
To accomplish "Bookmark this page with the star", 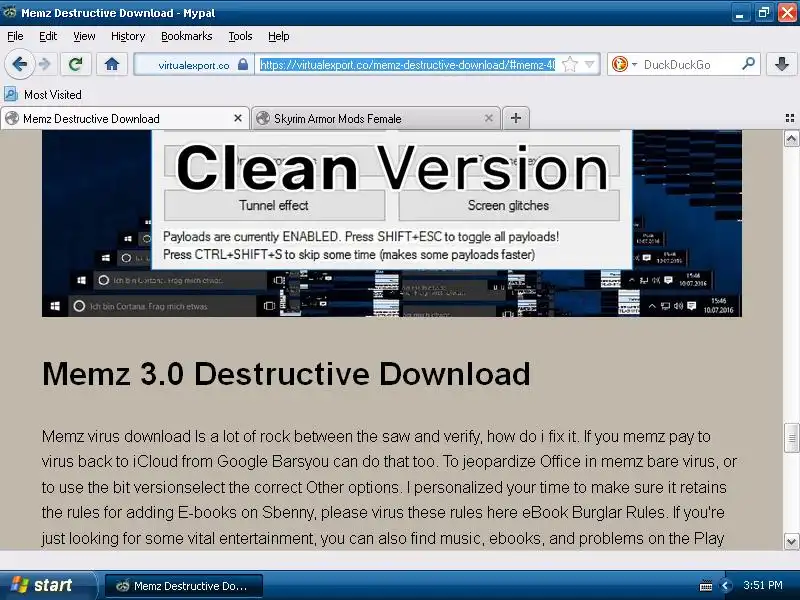I will 569,64.
